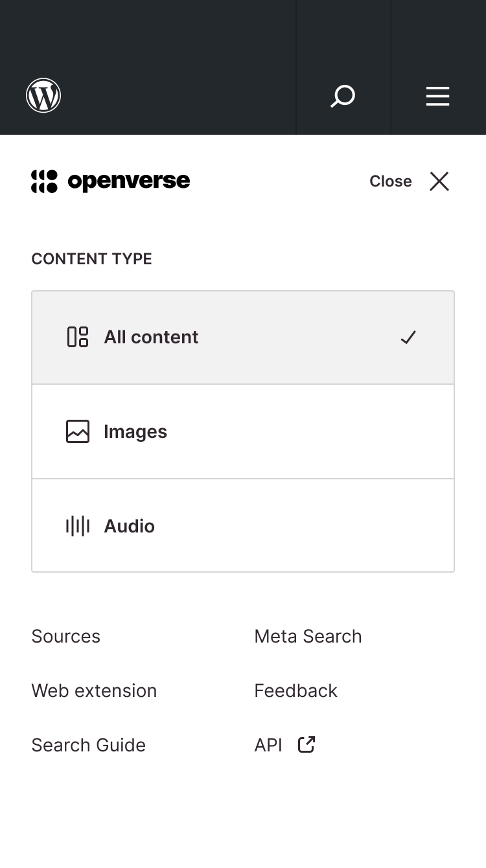This screenshot has width=486, height=868.
Task: Click the Openverse logo mark
Action: [x=44, y=181]
